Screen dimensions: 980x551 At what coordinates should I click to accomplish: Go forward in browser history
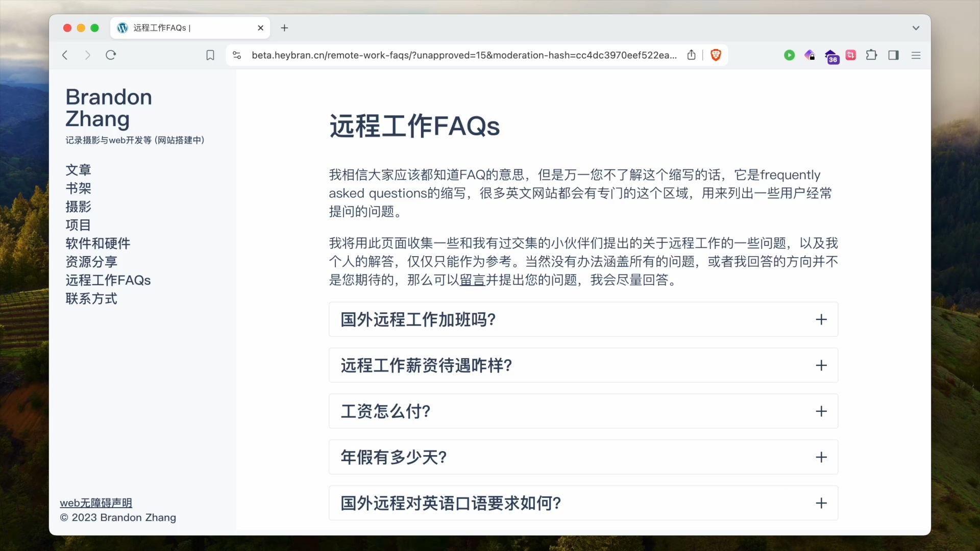point(87,55)
